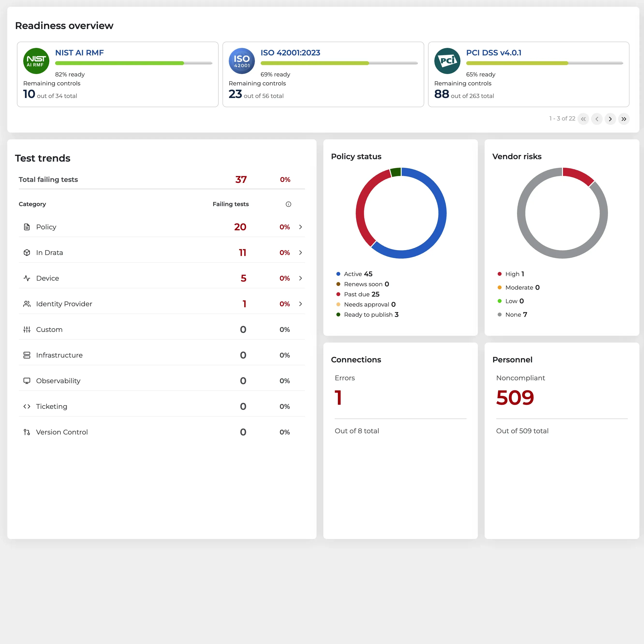Go to next page of frameworks
This screenshot has height=644, width=644.
click(610, 119)
